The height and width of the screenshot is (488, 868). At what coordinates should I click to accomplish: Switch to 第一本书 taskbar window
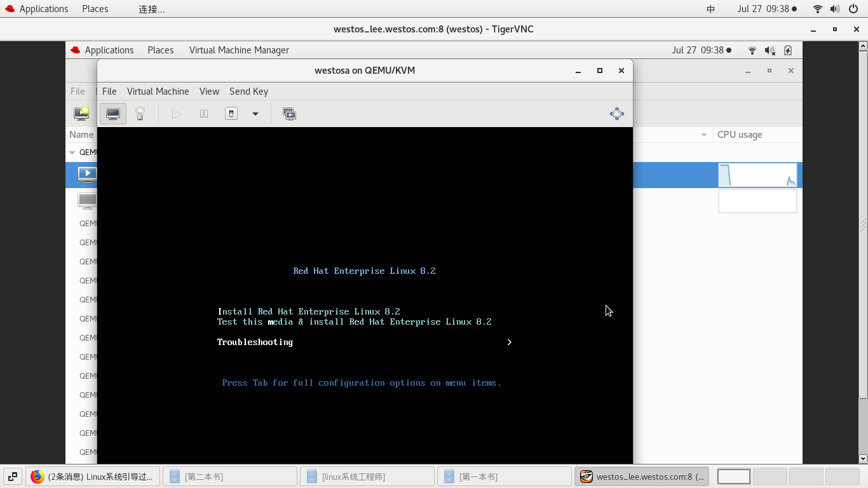pyautogui.click(x=505, y=477)
